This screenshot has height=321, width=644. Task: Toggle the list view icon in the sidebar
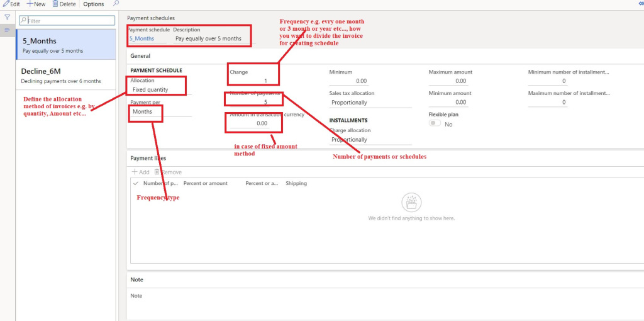point(8,30)
